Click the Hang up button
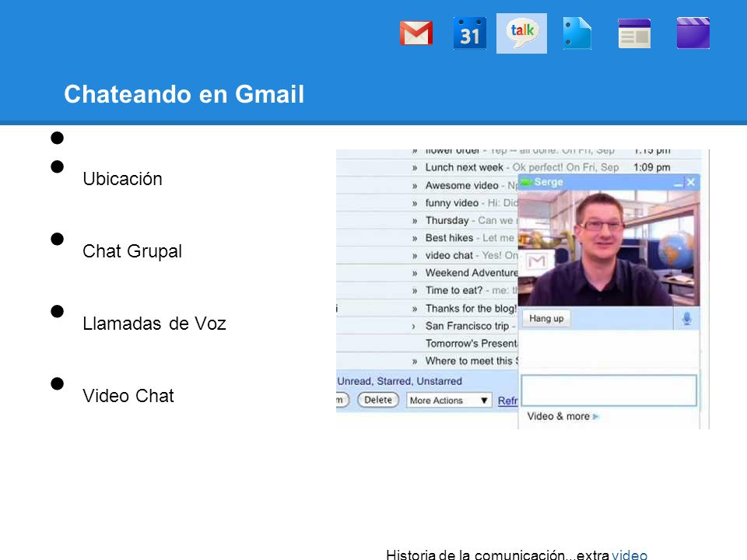The height and width of the screenshot is (560, 747). coord(546,319)
